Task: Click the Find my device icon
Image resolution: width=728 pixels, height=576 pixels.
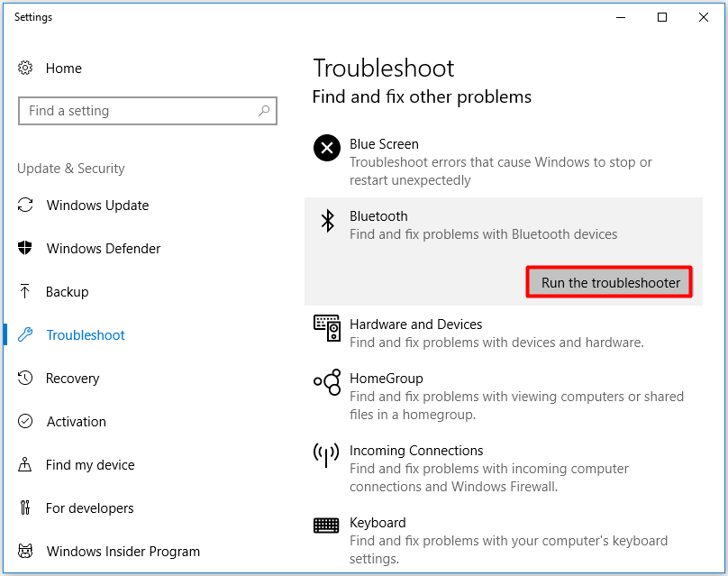Action: 25,464
